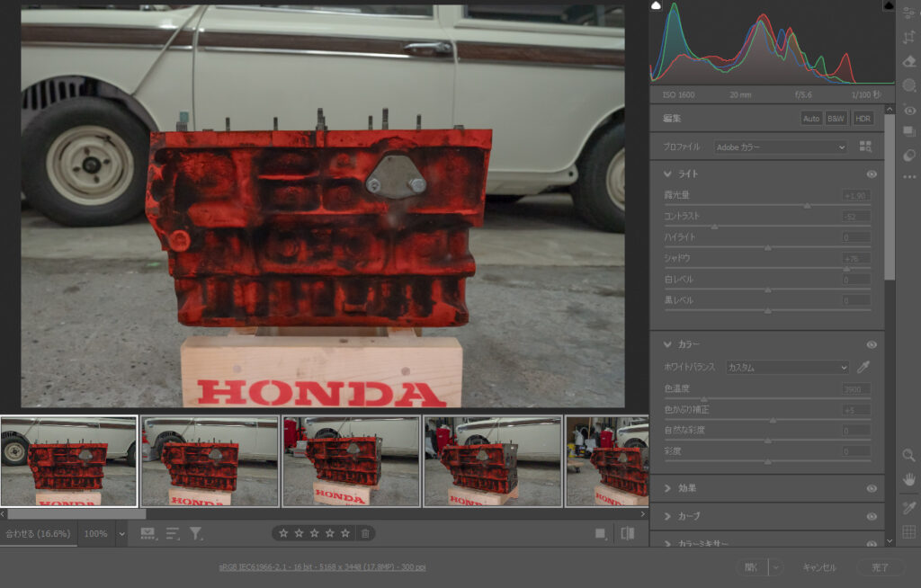Set a one-star rating
This screenshot has width=921, height=588.
(283, 533)
